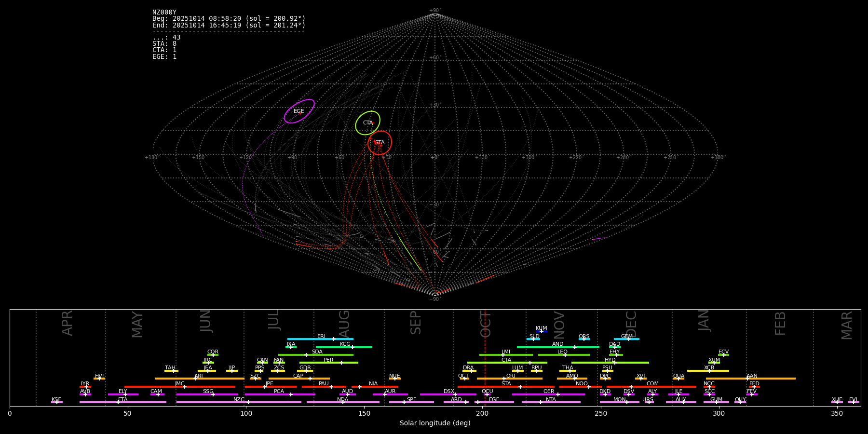Image resolution: width=868 pixels, height=434 pixels.
Task: Select the QUA shower marker near January
Action: 678,379
